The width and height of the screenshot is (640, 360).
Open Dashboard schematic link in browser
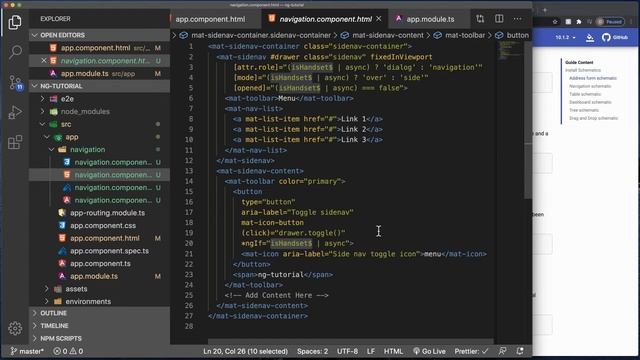(590, 102)
